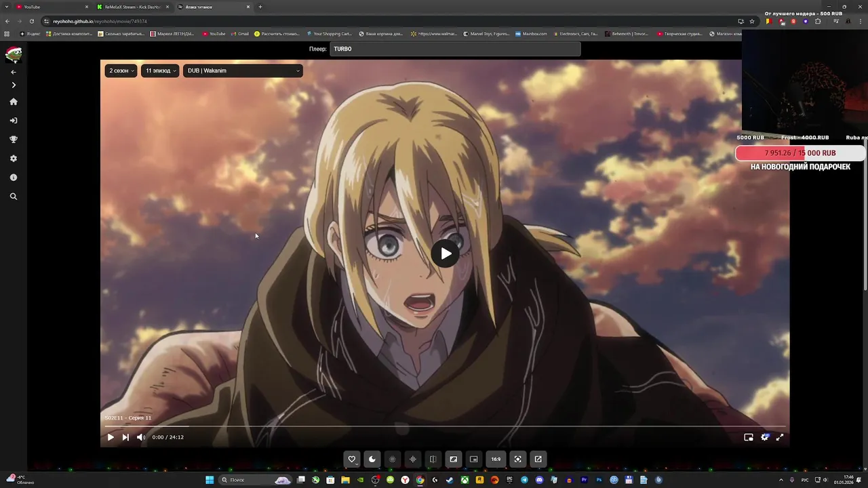
Task: Open Steam from the taskbar
Action: (x=449, y=480)
